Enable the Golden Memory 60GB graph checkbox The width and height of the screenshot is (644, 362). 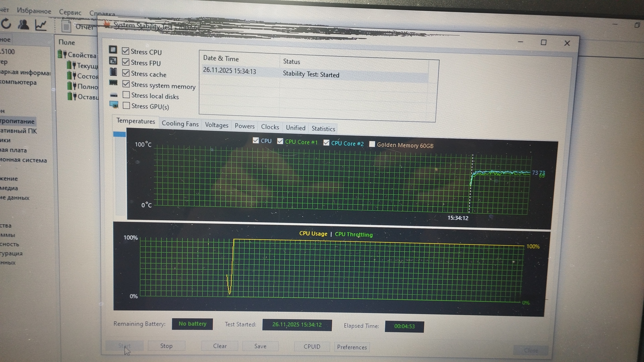point(372,144)
